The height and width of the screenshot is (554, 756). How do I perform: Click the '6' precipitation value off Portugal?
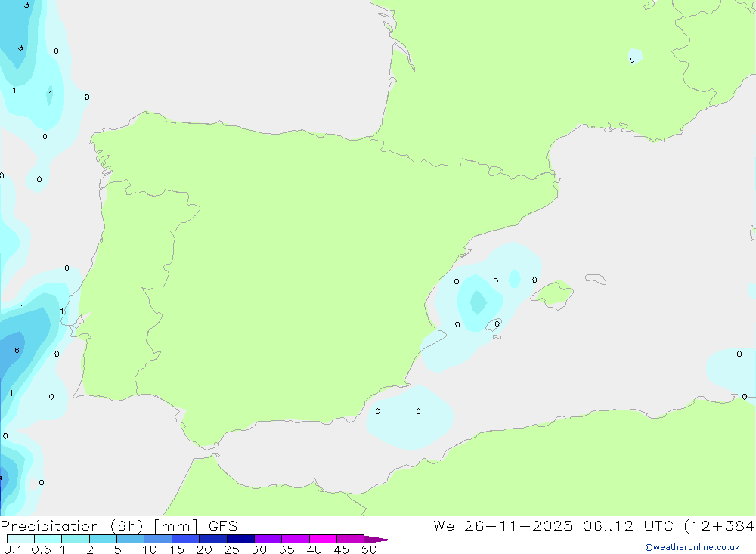point(17,351)
